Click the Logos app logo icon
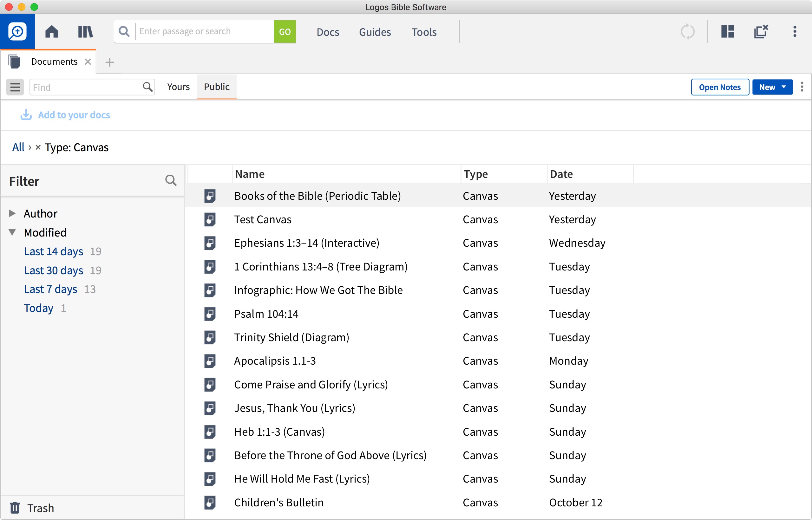The width and height of the screenshot is (812, 520). [17, 31]
